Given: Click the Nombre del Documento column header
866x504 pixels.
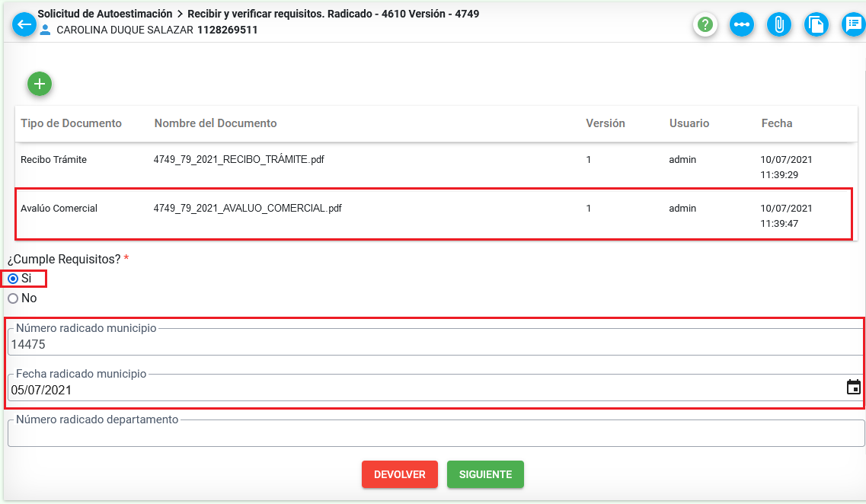Looking at the screenshot, I should coord(216,123).
